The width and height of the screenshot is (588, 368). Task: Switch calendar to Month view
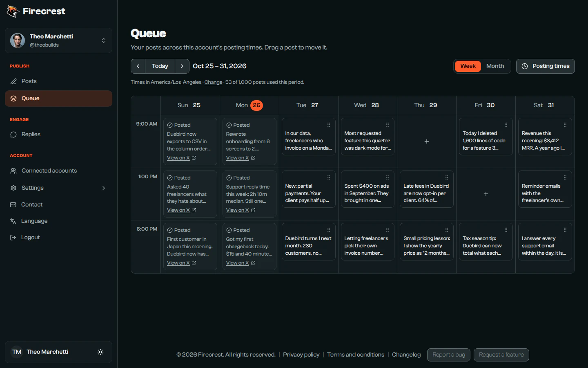point(495,66)
